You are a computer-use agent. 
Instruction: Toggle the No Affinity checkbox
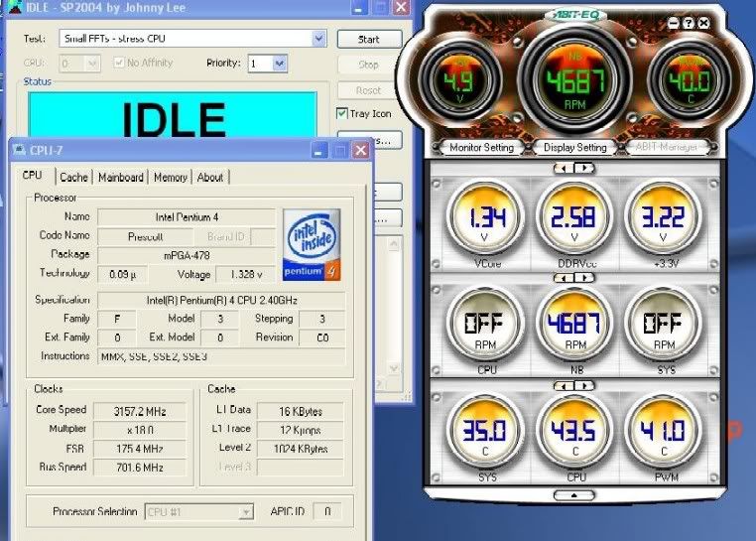point(118,63)
